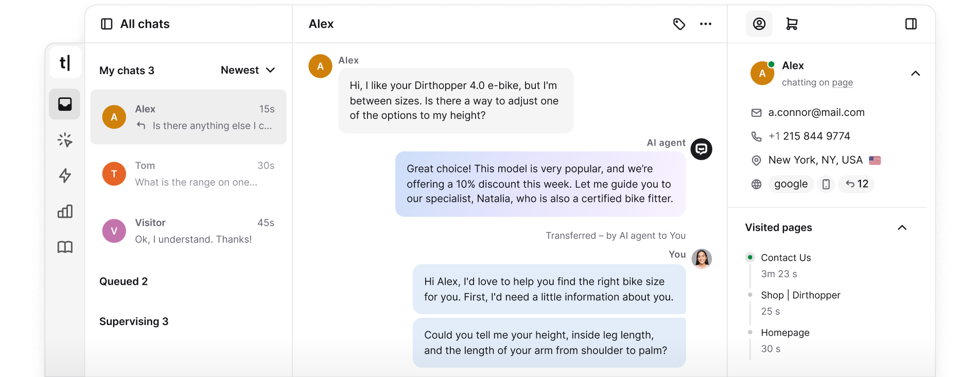This screenshot has height=377, width=980.
Task: Open the Automation lightning icon
Action: pos(65,176)
